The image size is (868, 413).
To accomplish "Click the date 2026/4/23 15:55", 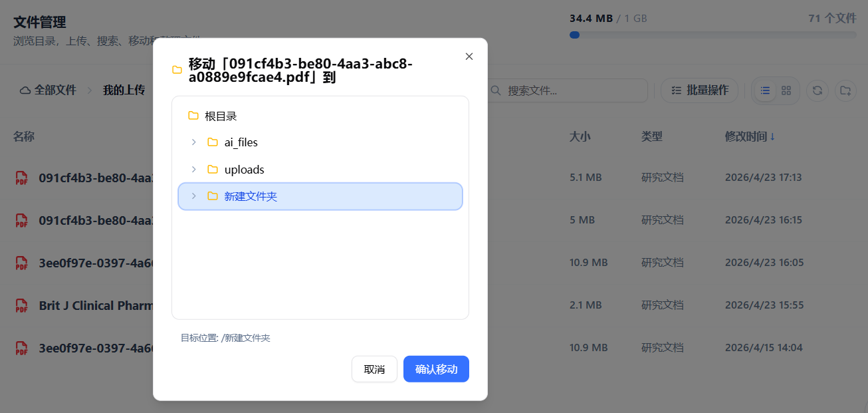I will [x=764, y=305].
